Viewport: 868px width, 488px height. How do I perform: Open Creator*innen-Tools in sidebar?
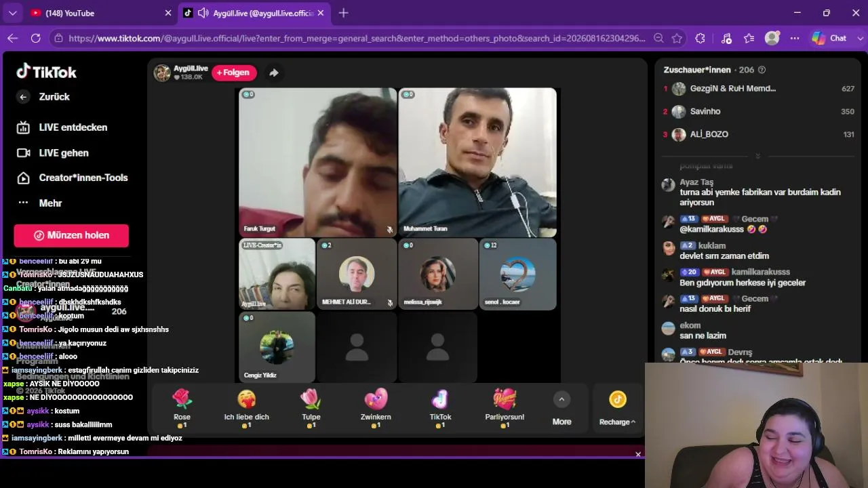pyautogui.click(x=73, y=178)
